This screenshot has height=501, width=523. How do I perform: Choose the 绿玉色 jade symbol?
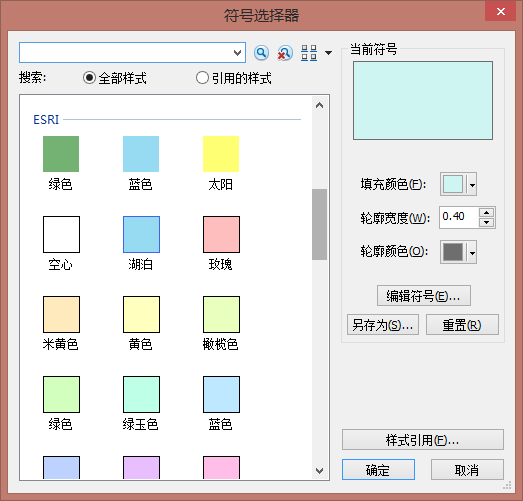point(141,394)
